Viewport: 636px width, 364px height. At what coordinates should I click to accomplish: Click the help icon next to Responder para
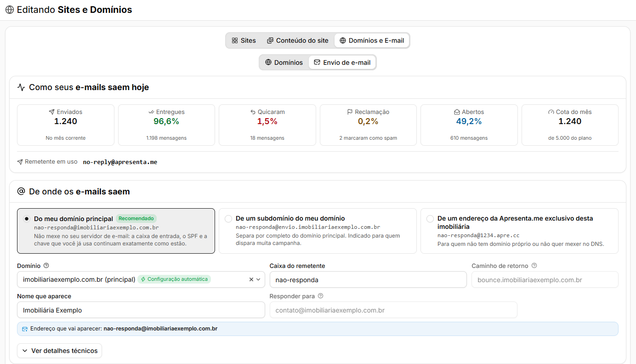(x=321, y=296)
